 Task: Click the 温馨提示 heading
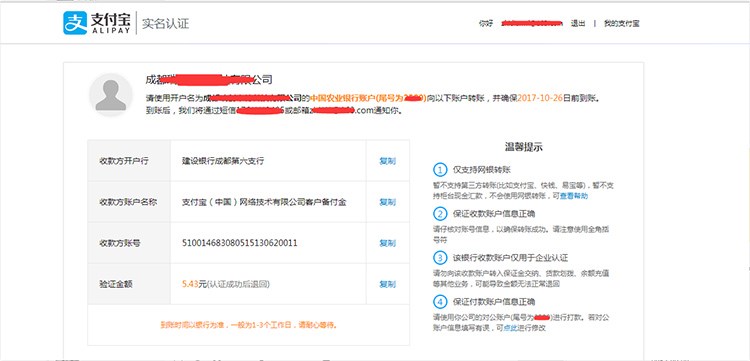tap(524, 147)
